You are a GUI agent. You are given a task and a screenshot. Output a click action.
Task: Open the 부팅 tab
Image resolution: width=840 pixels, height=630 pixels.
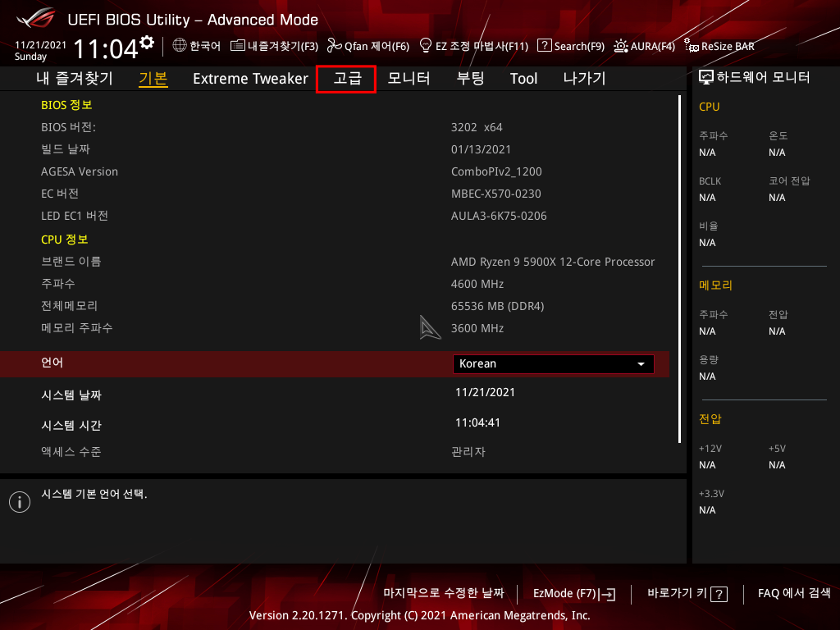pyautogui.click(x=470, y=78)
